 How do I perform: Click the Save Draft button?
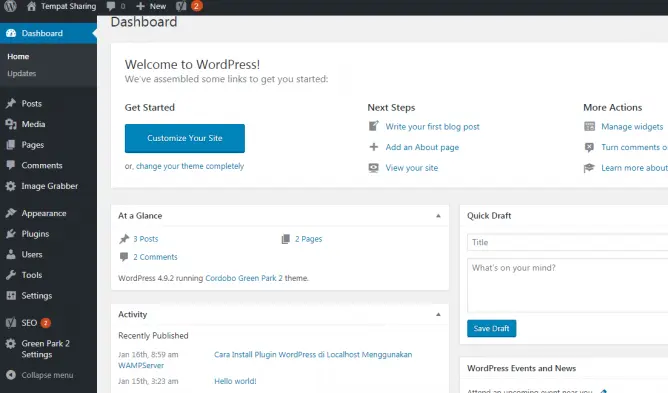(x=492, y=329)
